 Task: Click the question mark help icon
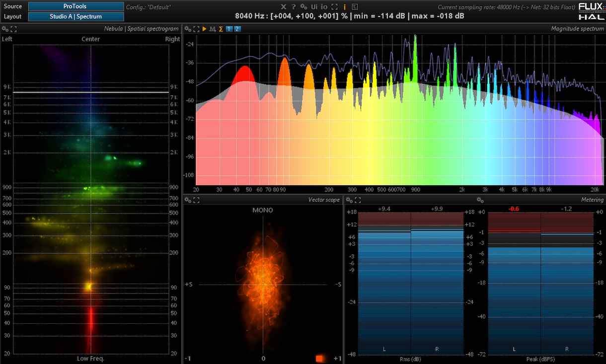tap(294, 6)
